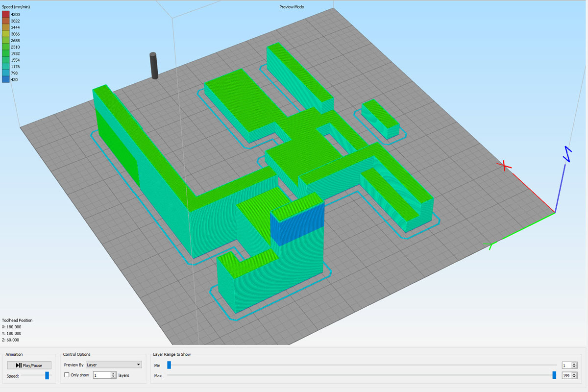Click the blue 420 speed legend swatch
Image resolution: width=588 pixels, height=392 pixels.
[x=6, y=79]
